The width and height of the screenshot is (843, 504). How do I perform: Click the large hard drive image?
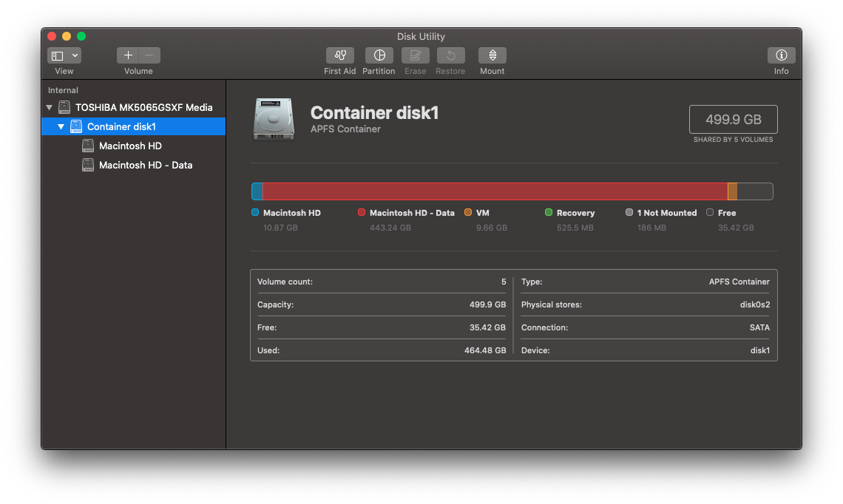click(274, 119)
